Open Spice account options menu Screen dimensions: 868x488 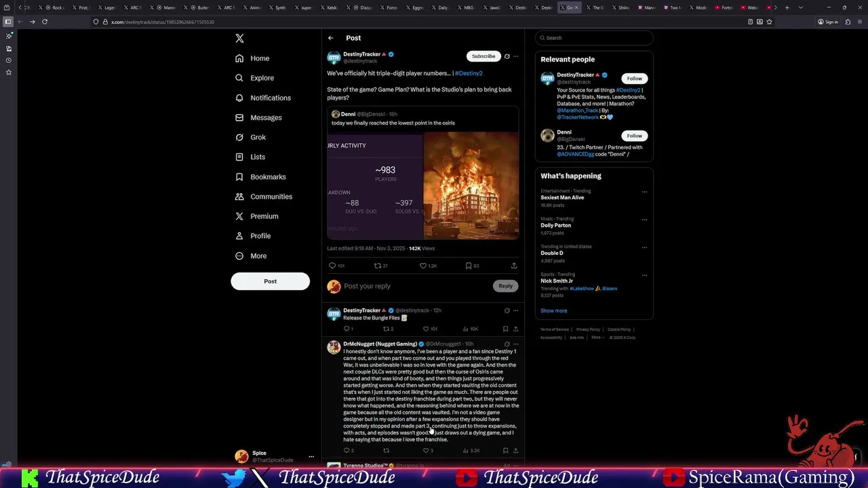click(311, 457)
